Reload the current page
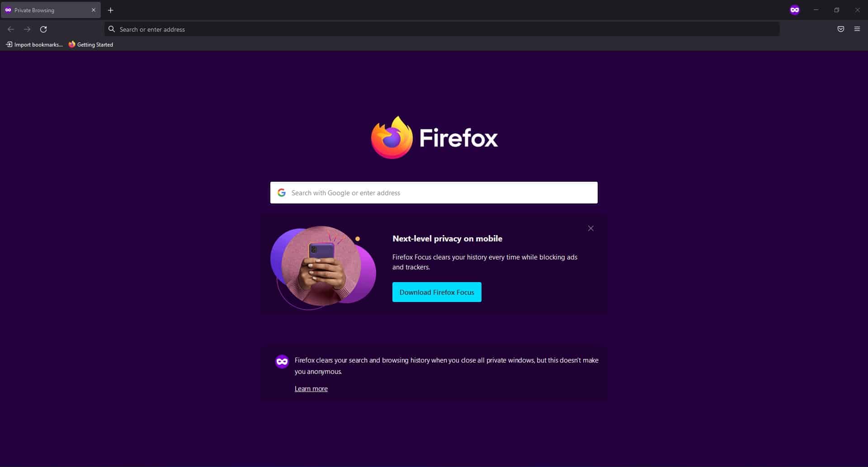 pos(43,29)
